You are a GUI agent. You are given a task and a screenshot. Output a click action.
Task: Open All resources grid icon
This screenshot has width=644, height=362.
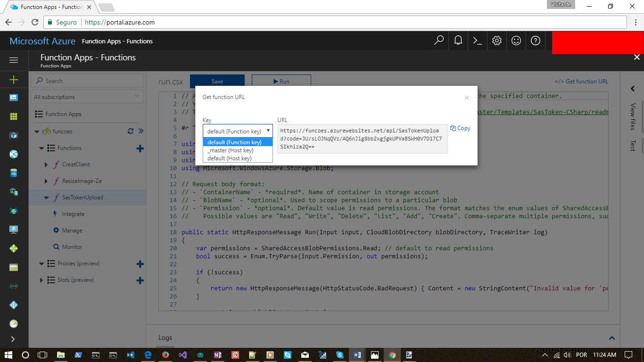(x=14, y=116)
